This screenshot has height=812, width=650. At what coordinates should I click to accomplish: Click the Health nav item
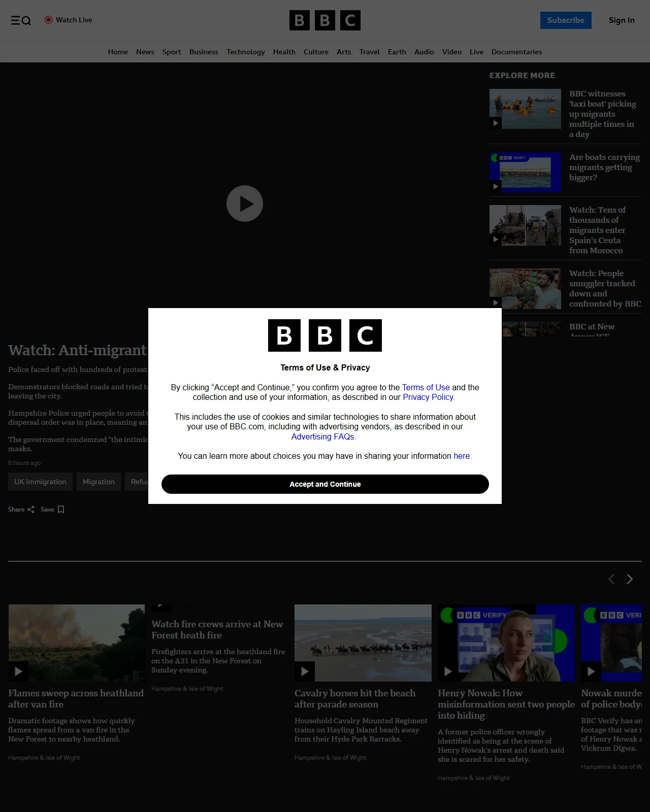[x=284, y=52]
